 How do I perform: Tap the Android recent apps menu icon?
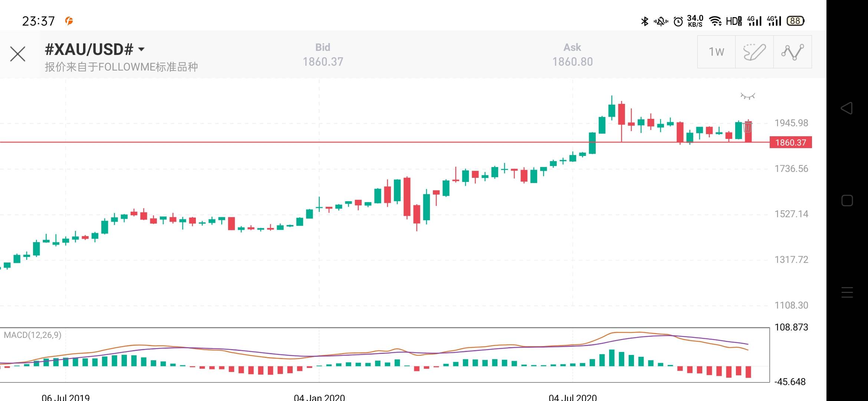(847, 293)
